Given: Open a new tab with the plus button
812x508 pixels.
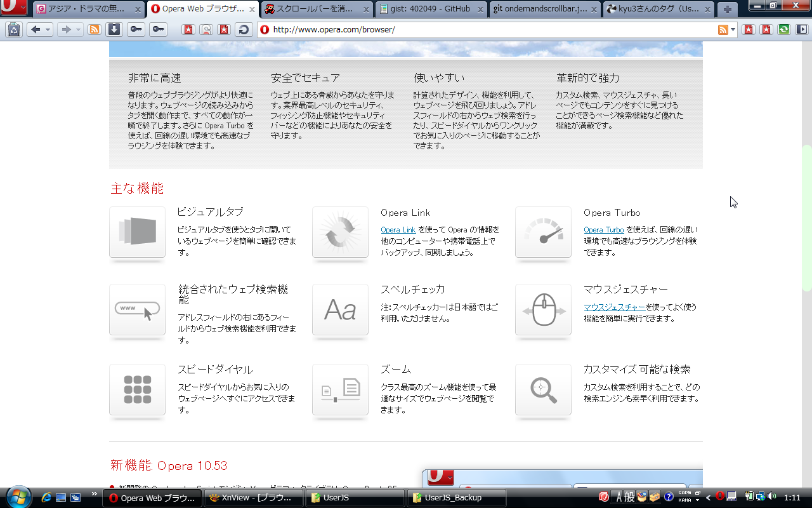Looking at the screenshot, I should tap(727, 9).
